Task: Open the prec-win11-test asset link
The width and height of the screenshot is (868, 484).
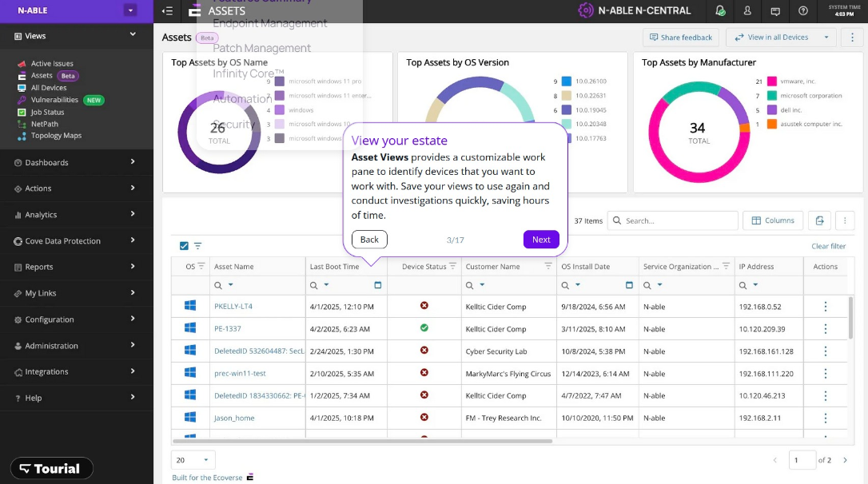Action: [240, 373]
